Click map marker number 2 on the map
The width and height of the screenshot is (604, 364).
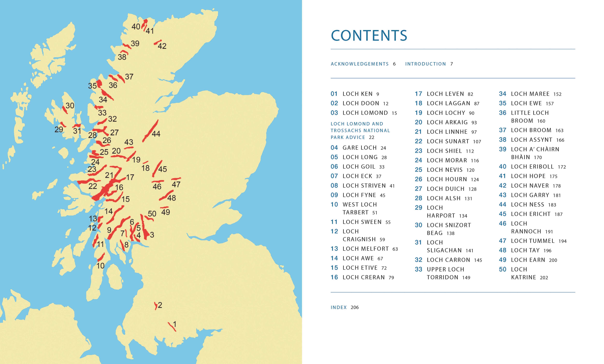point(160,305)
